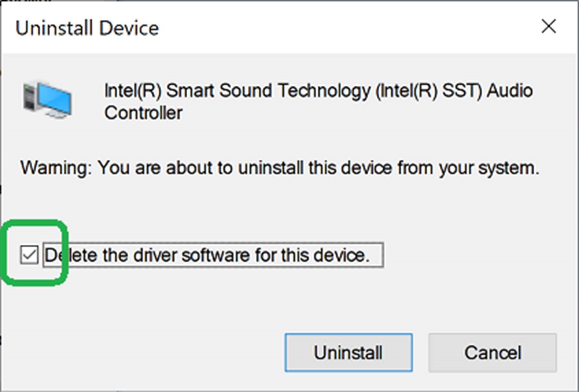Click the blue monitor in device icon
579x392 pixels.
pyautogui.click(x=55, y=99)
